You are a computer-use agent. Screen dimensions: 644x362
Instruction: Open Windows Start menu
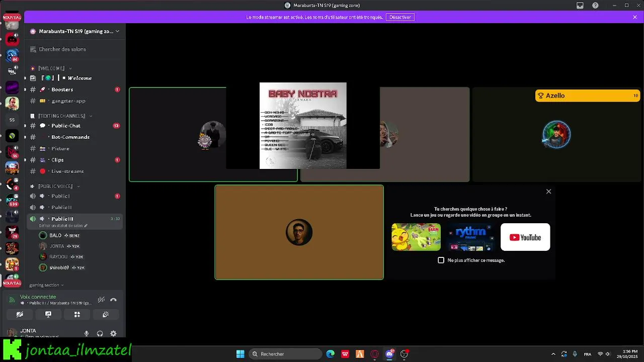240,354
